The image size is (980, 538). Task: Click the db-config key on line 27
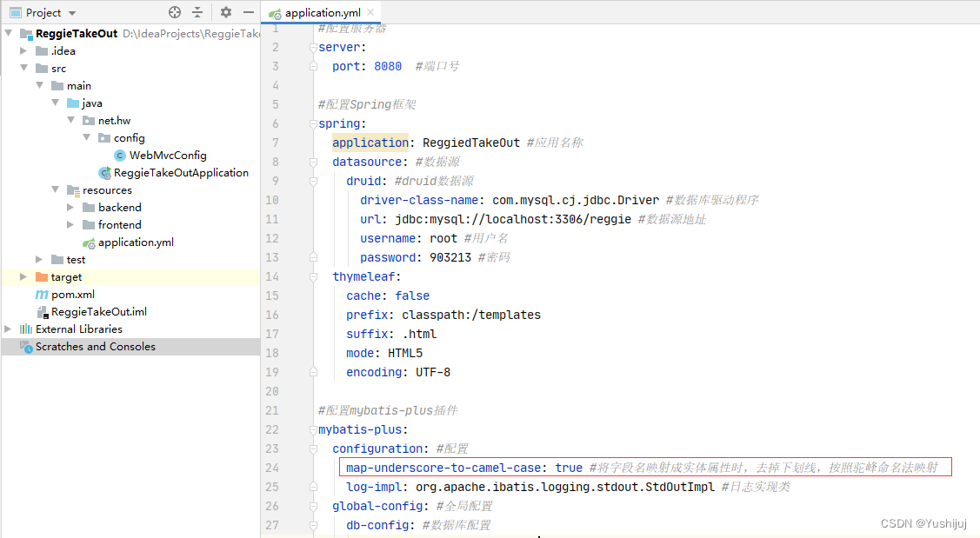point(377,525)
